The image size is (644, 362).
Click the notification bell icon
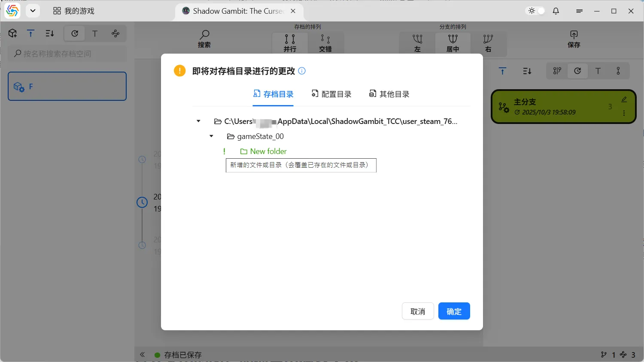556,11
